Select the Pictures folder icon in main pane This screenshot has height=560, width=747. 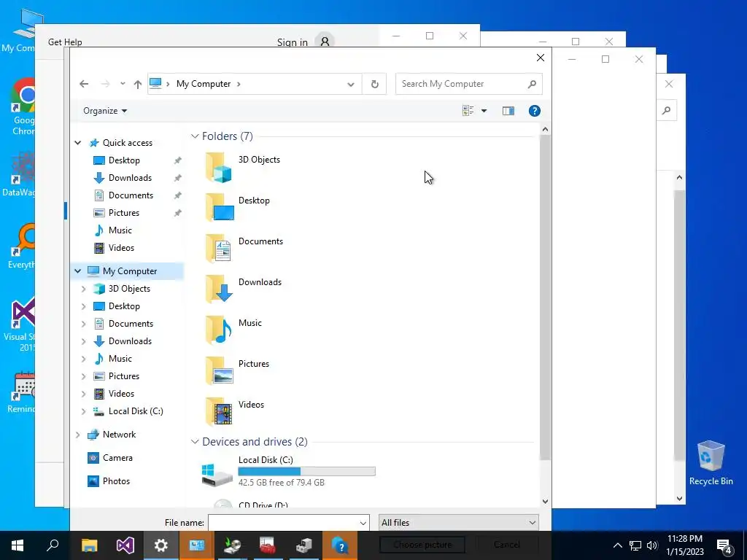click(x=219, y=371)
